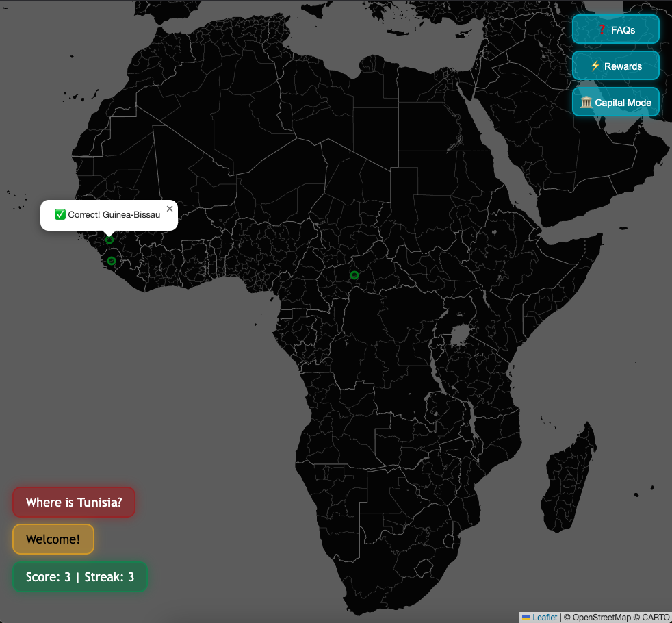Open the Leaflet attribution link
This screenshot has width=672, height=623.
click(545, 618)
